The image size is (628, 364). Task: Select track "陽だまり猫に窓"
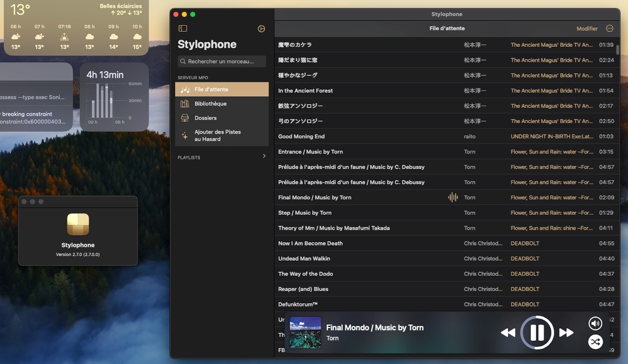(x=447, y=60)
